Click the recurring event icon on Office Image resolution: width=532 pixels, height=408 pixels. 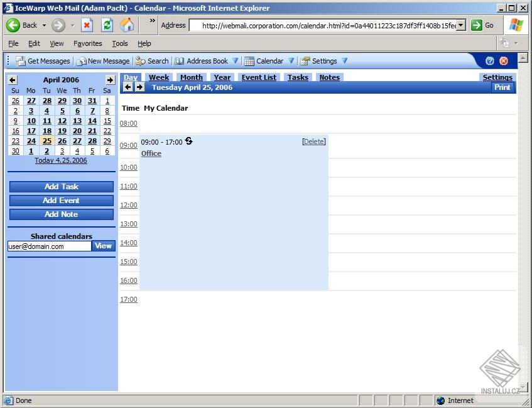pyautogui.click(x=188, y=141)
